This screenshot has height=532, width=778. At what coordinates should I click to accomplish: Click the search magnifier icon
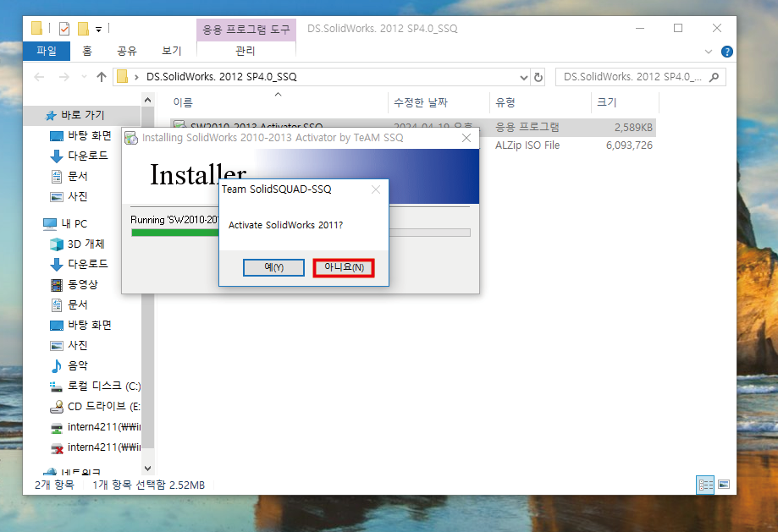pyautogui.click(x=715, y=77)
